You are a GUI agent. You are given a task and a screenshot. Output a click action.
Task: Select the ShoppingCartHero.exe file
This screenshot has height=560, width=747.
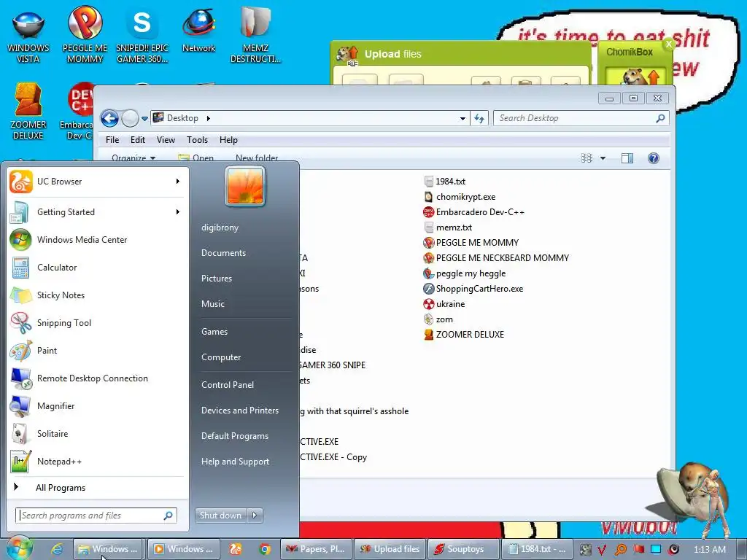click(473, 289)
